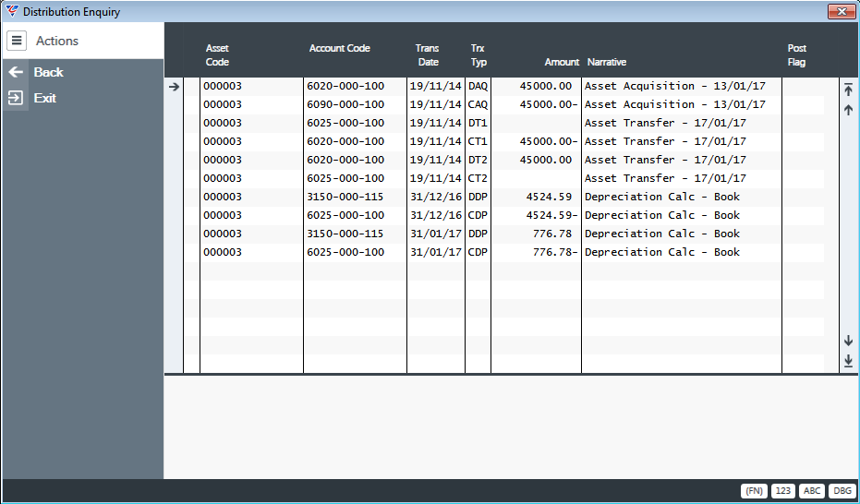
Task: Click the Actions panel heading
Action: pyautogui.click(x=57, y=41)
